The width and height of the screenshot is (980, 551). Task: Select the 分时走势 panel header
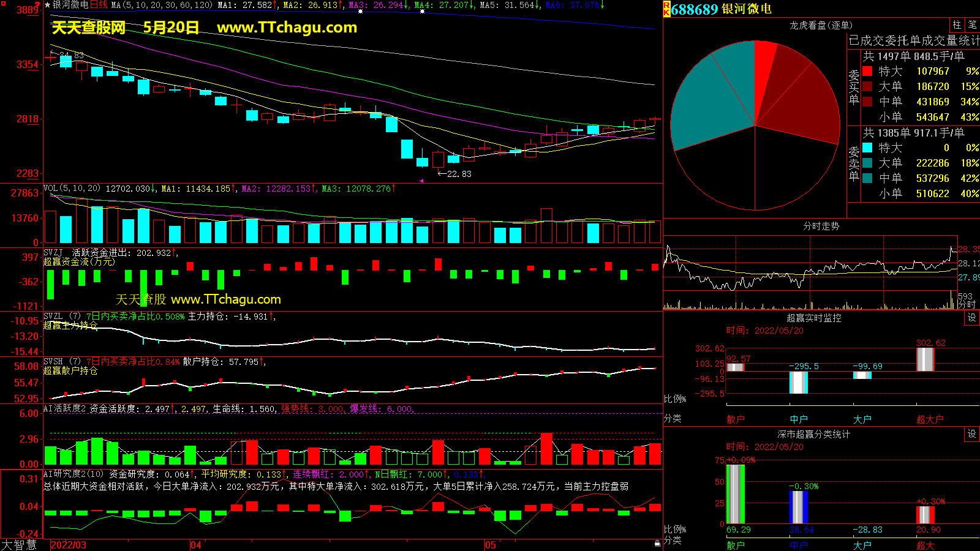coord(821,227)
